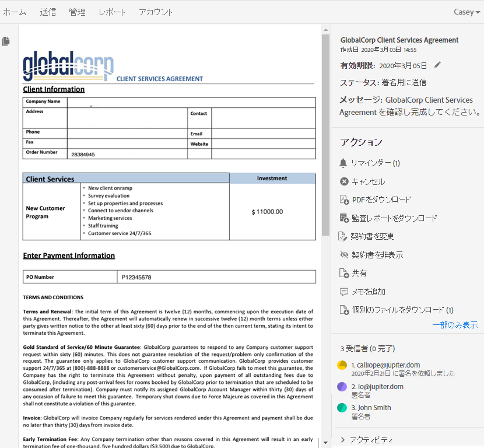Click the 共有 action label
The height and width of the screenshot is (448, 484).
(x=359, y=273)
